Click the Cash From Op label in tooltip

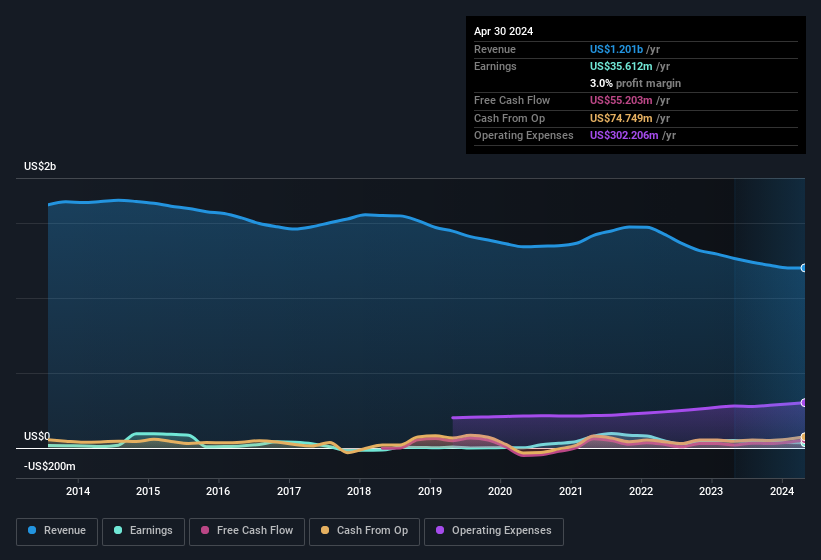point(509,118)
